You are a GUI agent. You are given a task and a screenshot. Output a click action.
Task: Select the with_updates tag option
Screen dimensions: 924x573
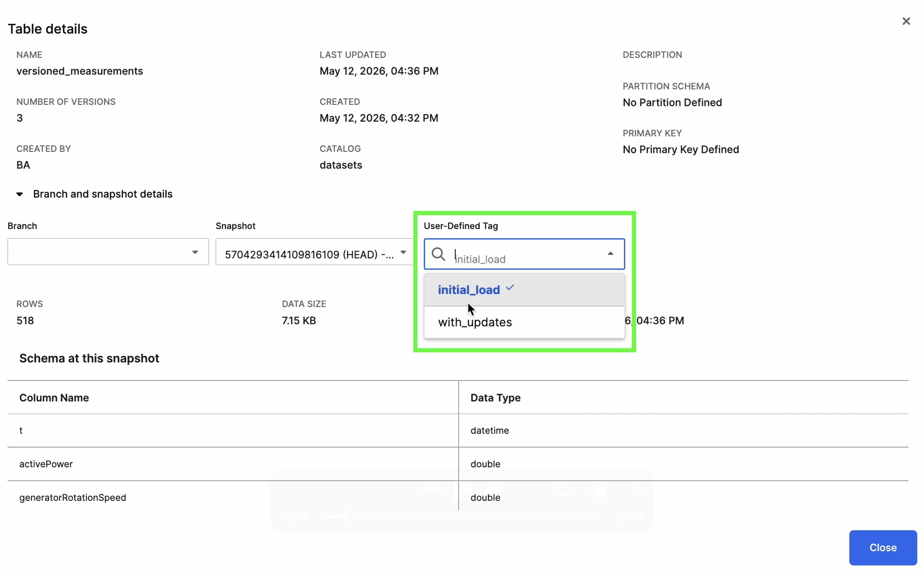click(524, 322)
